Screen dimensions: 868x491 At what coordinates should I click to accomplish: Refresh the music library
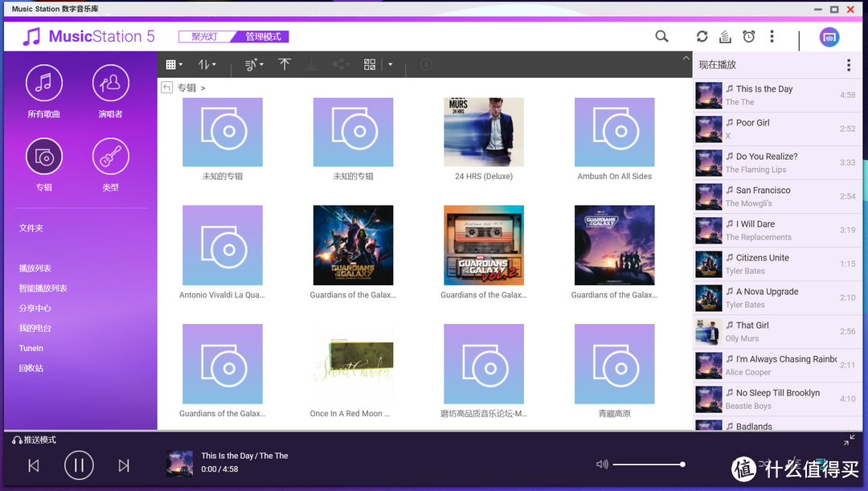[702, 36]
